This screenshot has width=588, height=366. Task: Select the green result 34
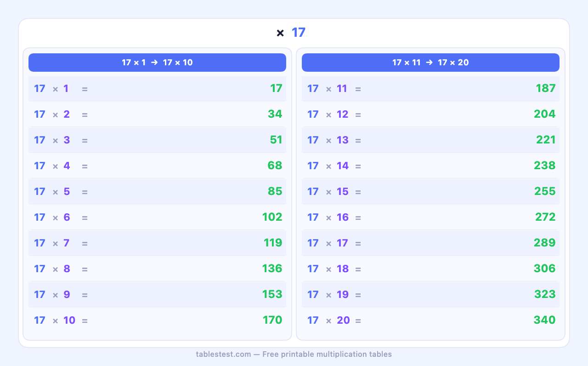click(275, 114)
